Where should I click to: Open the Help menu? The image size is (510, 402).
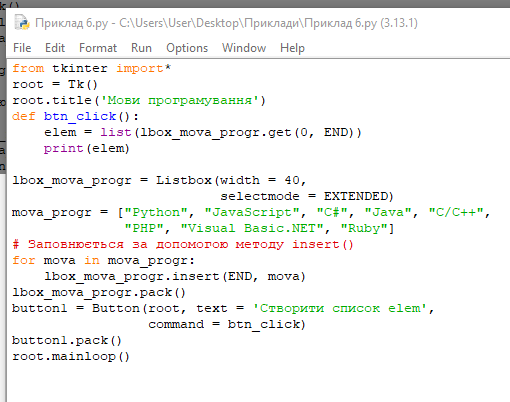292,48
